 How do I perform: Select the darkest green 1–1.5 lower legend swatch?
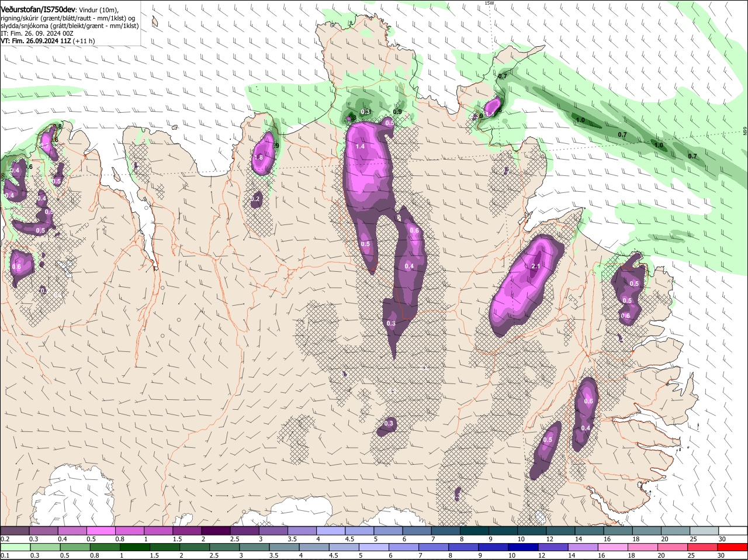pyautogui.click(x=134, y=547)
